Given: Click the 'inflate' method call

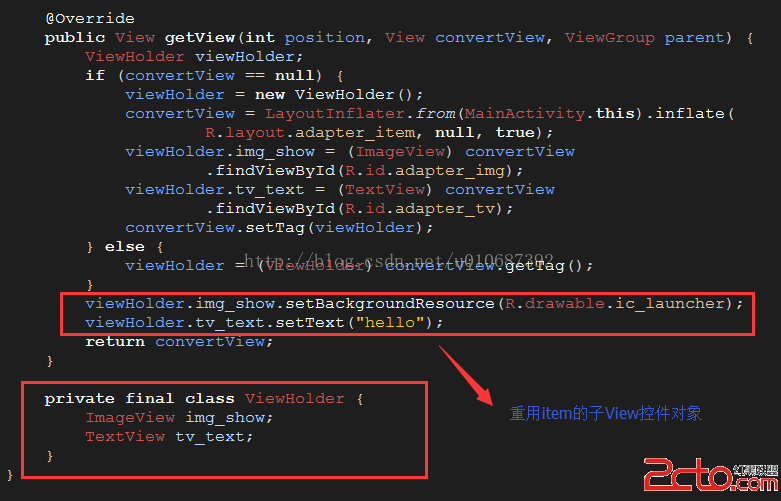Looking at the screenshot, I should click(x=690, y=114).
